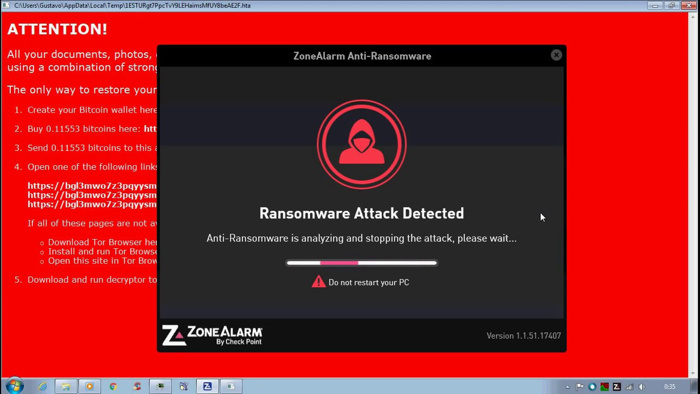Launch Google Chrome from the taskbar
The image size is (700, 394).
click(113, 386)
